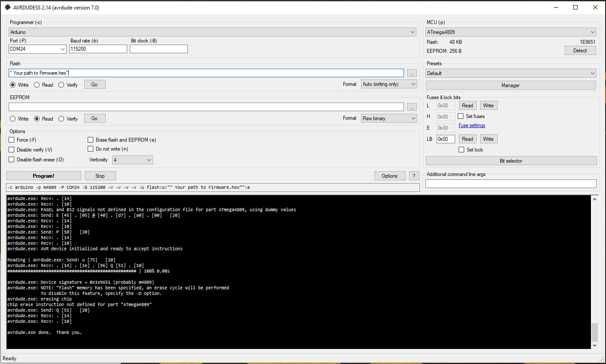Select the EEPROM Read radio button
606x364 pixels.
coord(37,119)
